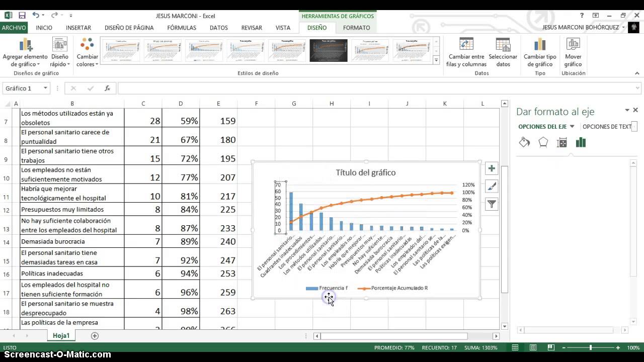Click the 100% zoom level
Image resolution: width=644 pixels, height=362 pixels.
point(633,347)
